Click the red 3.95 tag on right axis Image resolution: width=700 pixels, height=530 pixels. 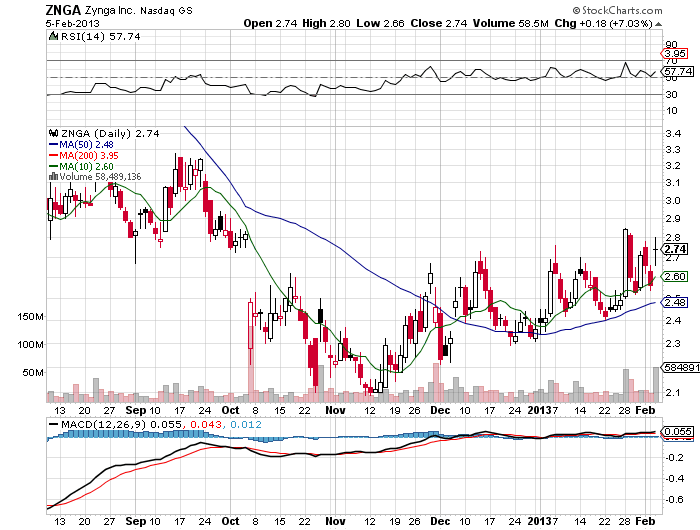click(673, 54)
